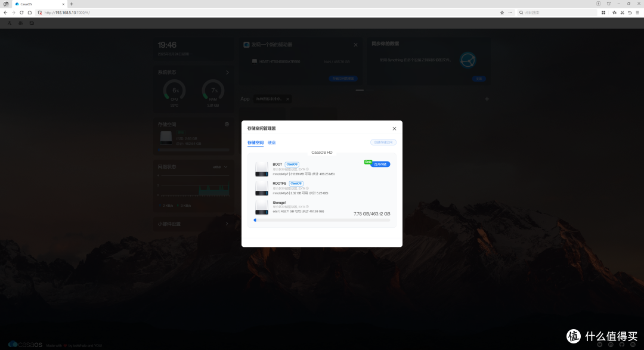Open the browser home page icon
The height and width of the screenshot is (350, 644).
[x=30, y=13]
